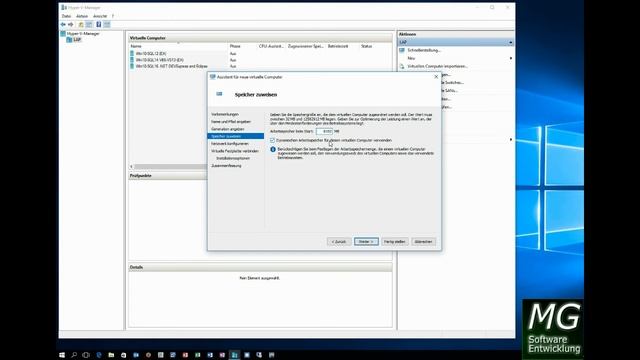Click the up-folder toolbar icon

pyautogui.click(x=81, y=24)
